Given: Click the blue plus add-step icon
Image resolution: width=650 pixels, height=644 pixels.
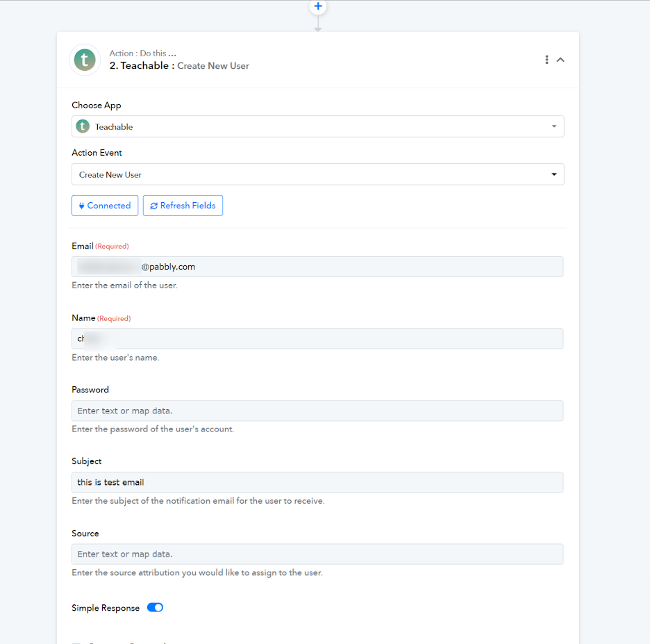Looking at the screenshot, I should [318, 6].
